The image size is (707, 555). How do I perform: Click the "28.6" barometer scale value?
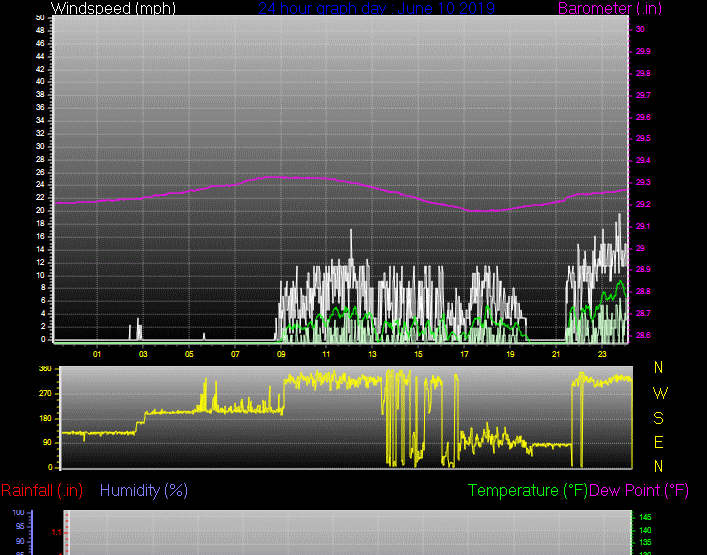pos(643,335)
